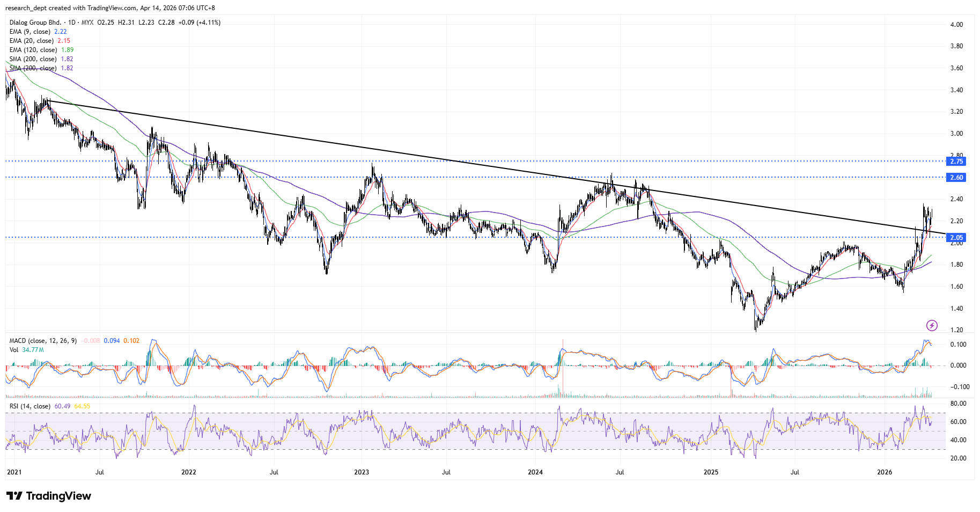Viewport: 980px width, 512px height.
Task: Click the 4.00 label on price axis
Action: (956, 25)
